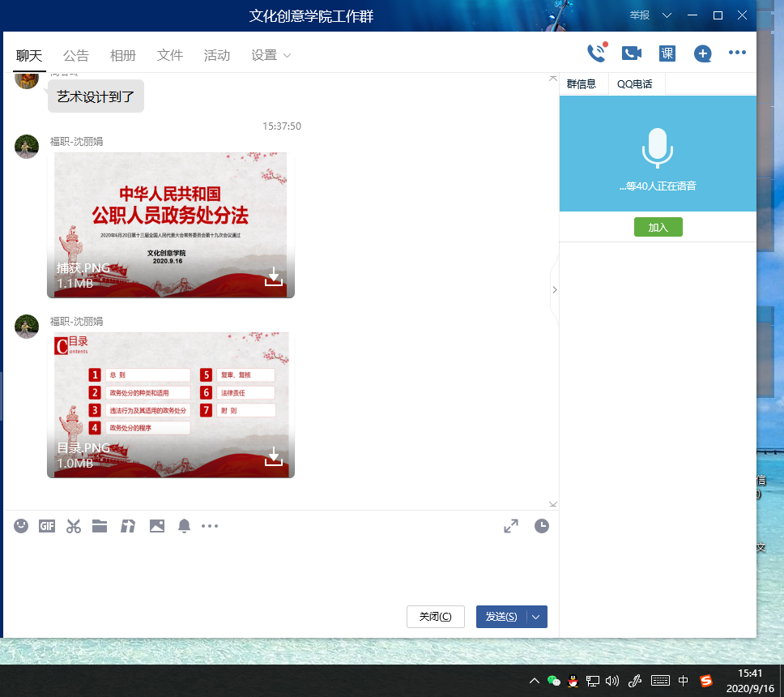This screenshot has height=697, width=784.
Task: Activate the scissors screenshot tool
Action: pos(74,526)
